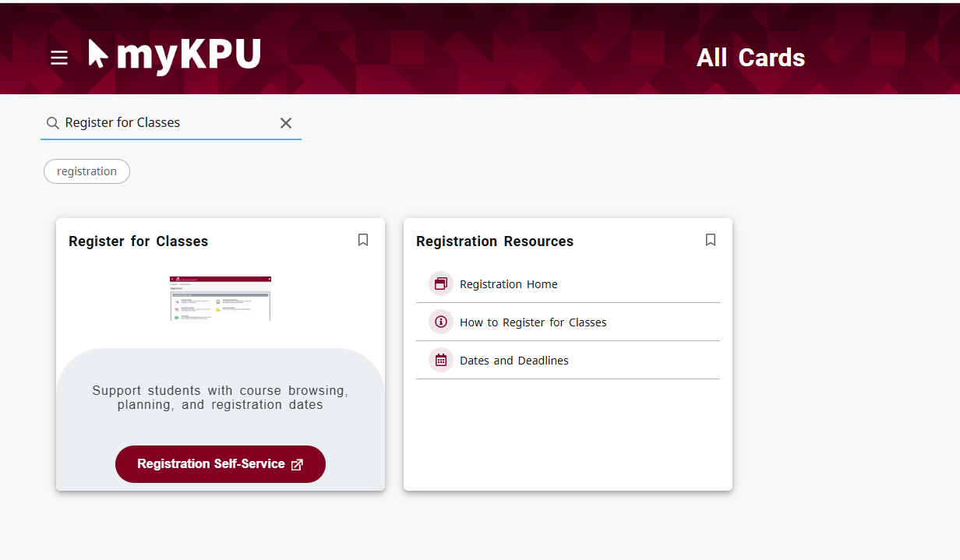Clear the search field with X
This screenshot has height=560, width=960.
(286, 123)
